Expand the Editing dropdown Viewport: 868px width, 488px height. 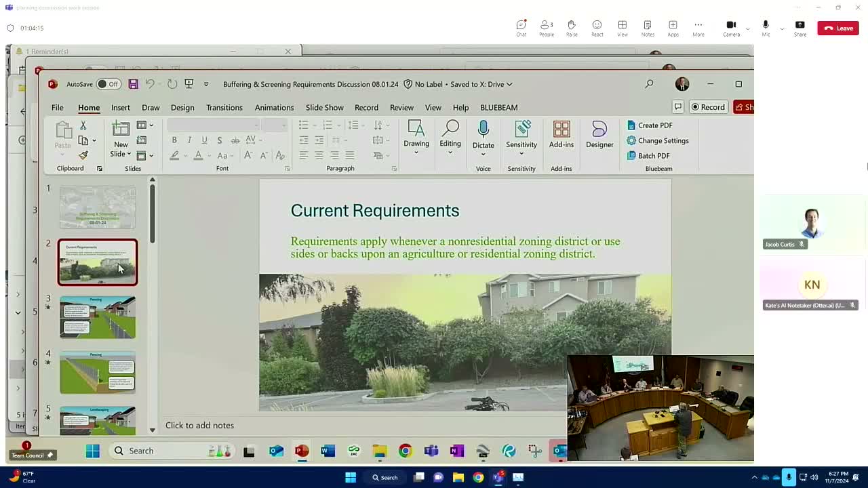point(450,152)
